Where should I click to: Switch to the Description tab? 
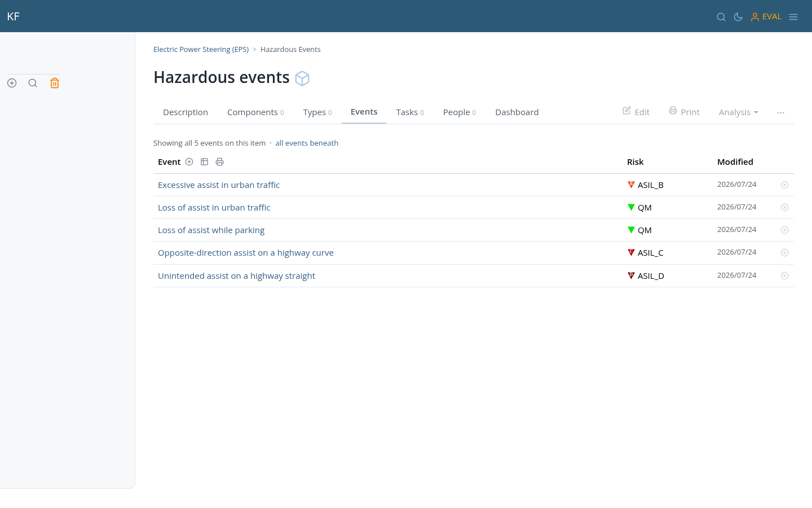click(186, 112)
